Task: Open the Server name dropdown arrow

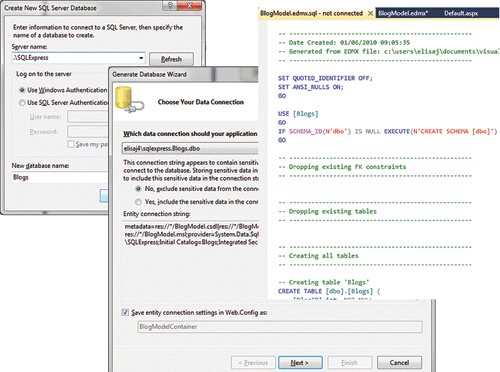Action: tap(141, 58)
